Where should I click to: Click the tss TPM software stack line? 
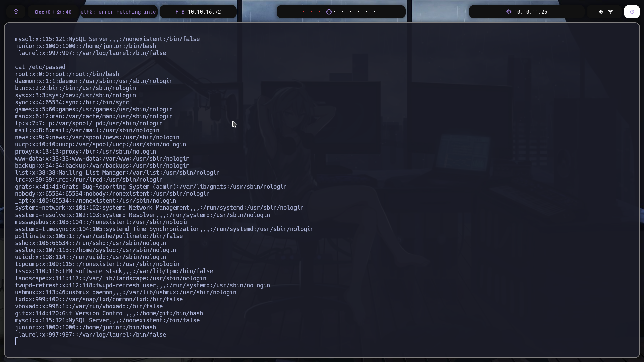114,271
